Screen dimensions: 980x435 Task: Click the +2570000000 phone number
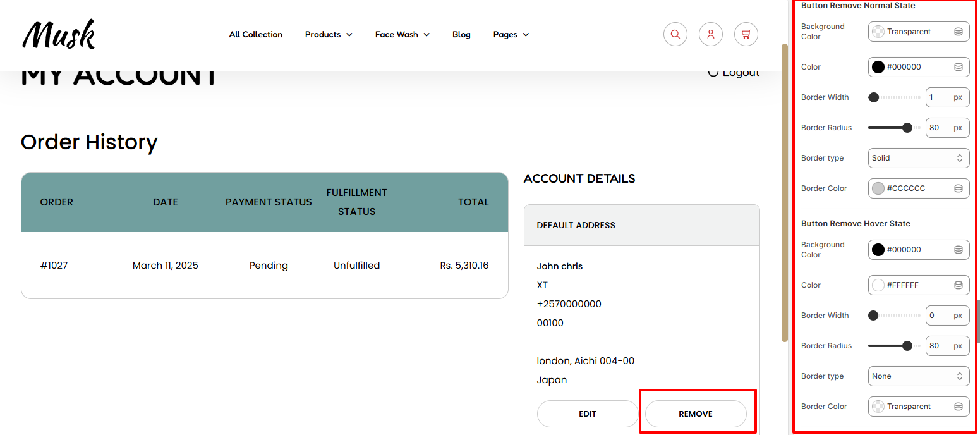[569, 304]
